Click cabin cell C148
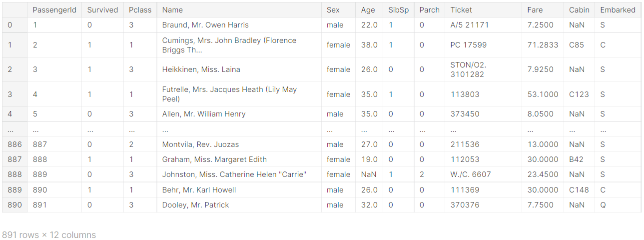Image resolution: width=644 pixels, height=240 pixels. point(579,190)
